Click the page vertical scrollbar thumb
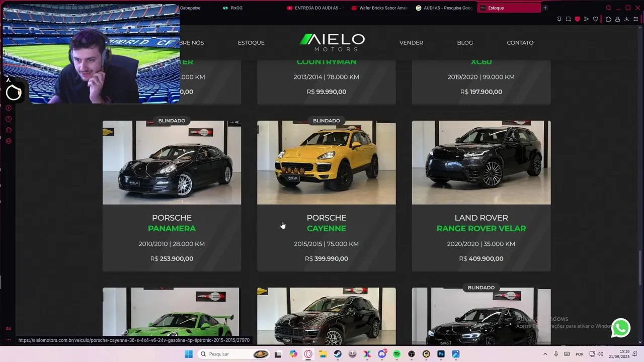The width and height of the screenshot is (644, 362). (x=640, y=268)
